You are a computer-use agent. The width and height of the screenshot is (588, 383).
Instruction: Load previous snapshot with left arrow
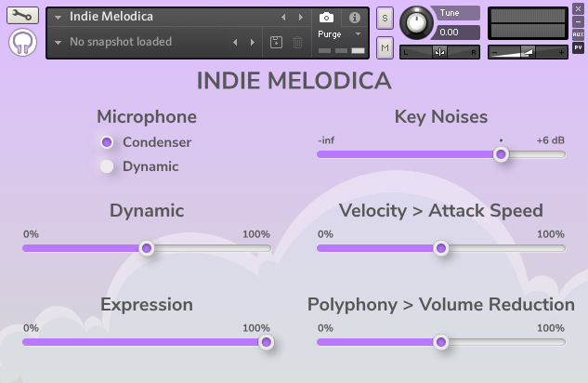tap(235, 42)
